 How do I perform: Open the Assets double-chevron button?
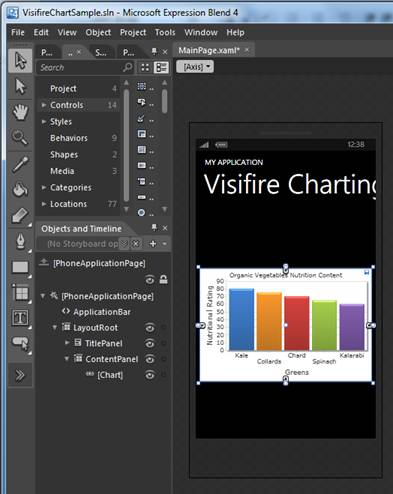point(20,375)
